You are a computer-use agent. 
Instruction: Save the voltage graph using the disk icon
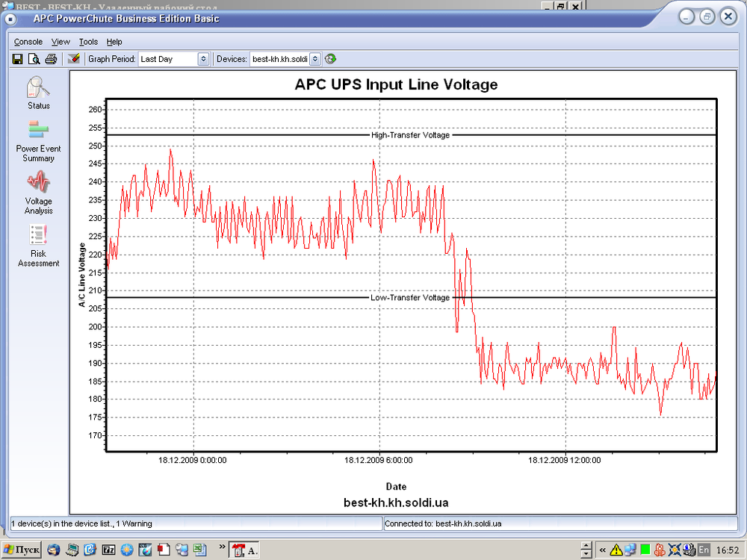click(17, 58)
